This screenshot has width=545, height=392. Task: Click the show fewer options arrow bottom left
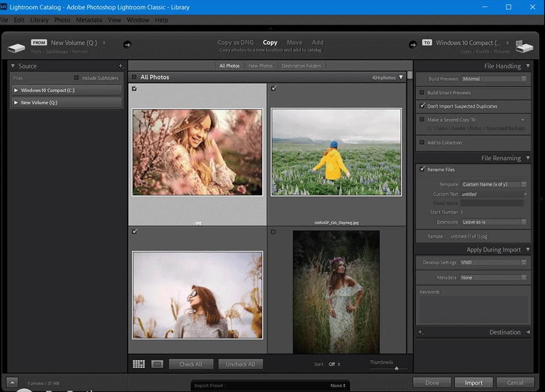pos(12,382)
